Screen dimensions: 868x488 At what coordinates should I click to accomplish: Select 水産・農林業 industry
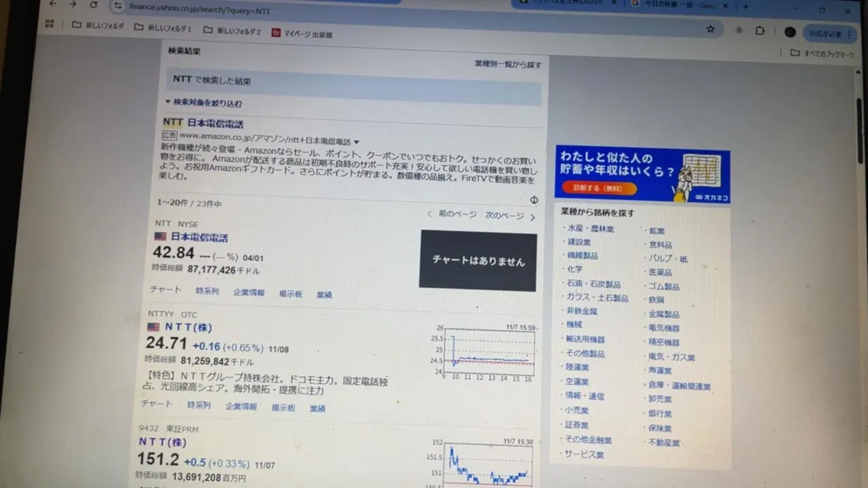[x=591, y=228]
